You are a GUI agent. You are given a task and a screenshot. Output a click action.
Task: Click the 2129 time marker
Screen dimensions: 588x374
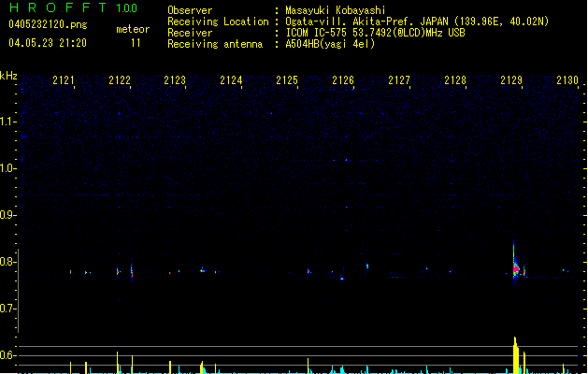[x=511, y=80]
